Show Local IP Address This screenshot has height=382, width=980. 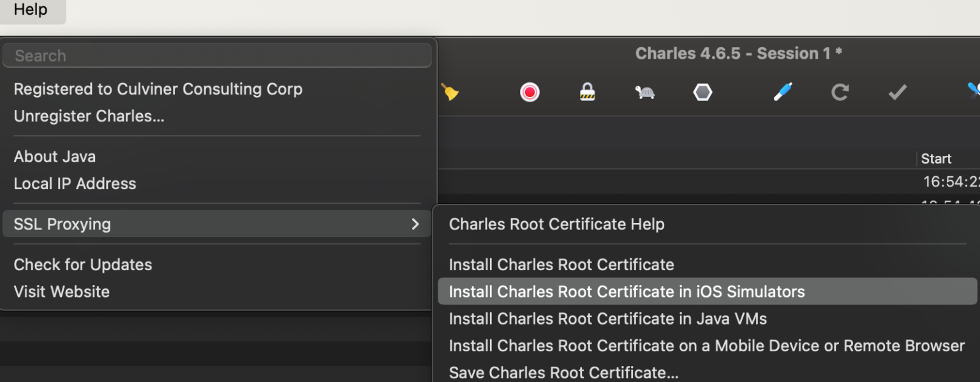75,184
